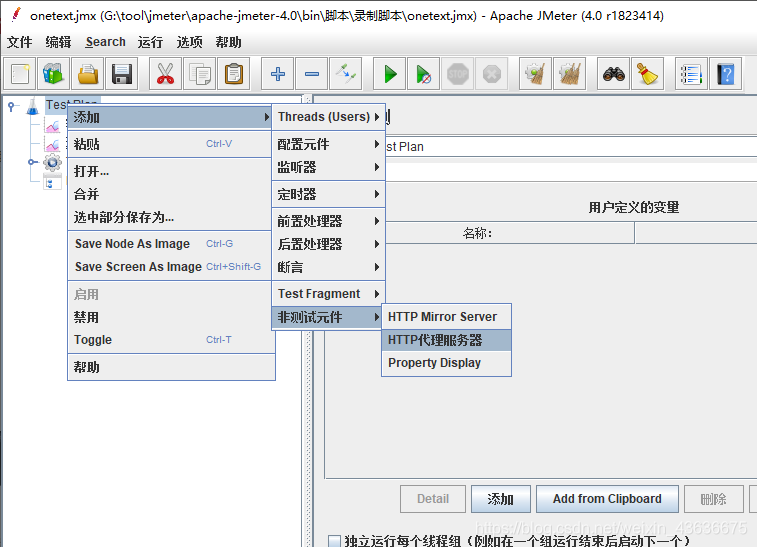Select 禁用 in the context menu
757x547 pixels.
coord(171,317)
